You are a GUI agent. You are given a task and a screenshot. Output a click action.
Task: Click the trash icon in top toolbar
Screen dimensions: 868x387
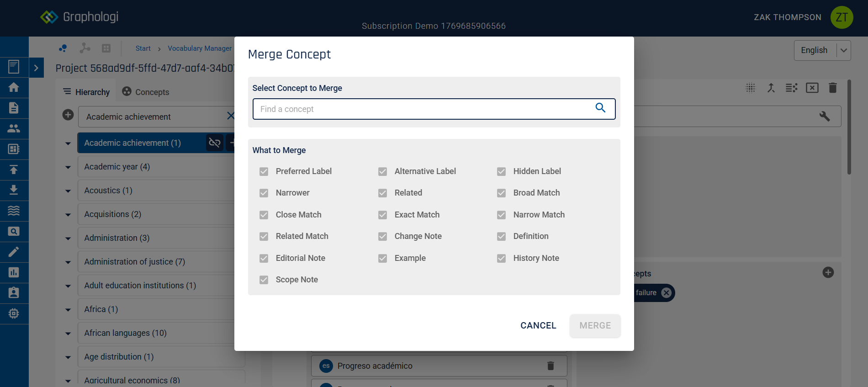[x=832, y=88]
